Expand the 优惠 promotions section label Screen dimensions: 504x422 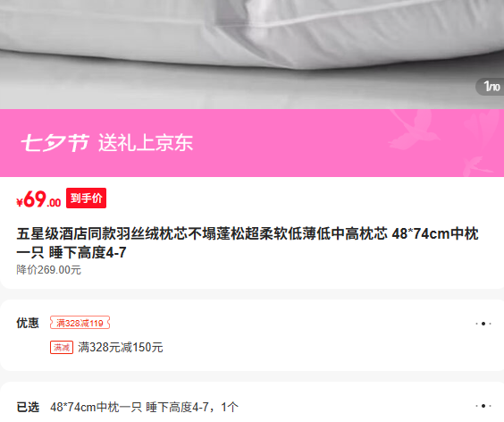[28, 323]
